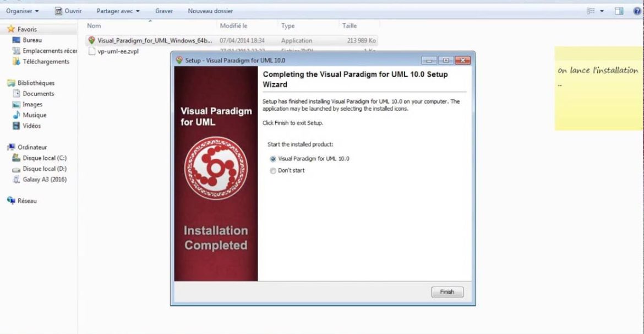644x334 pixels.
Task: Click Ouvrir in Explorer toolbar
Action: pos(68,11)
